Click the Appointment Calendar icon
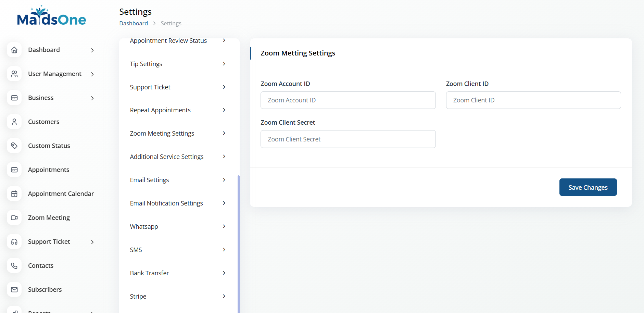644x313 pixels. coord(14,194)
